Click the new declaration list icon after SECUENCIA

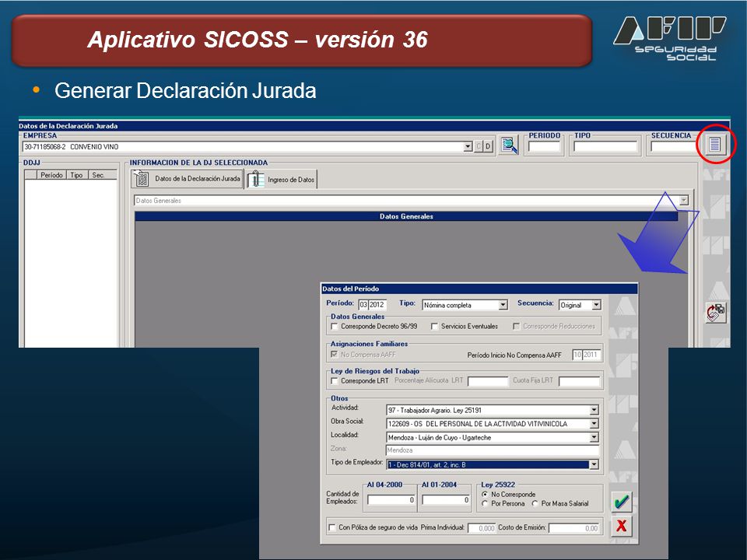714,144
